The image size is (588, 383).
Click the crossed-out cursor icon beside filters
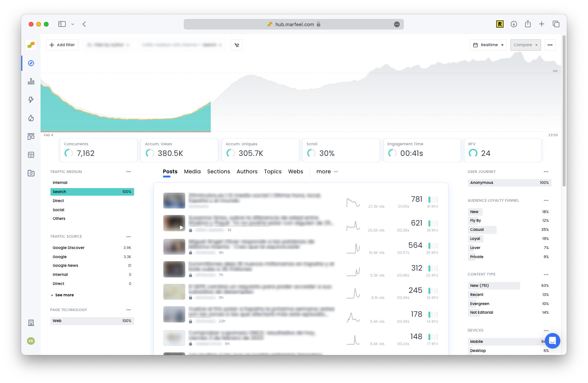(x=237, y=45)
